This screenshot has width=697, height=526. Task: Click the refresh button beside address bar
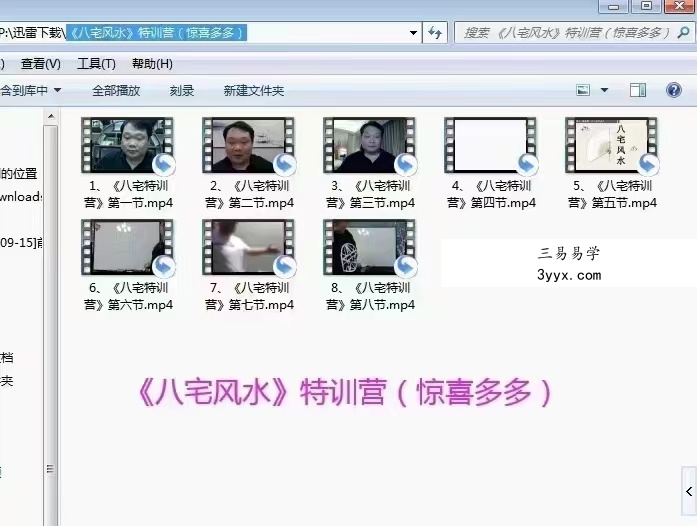[434, 33]
